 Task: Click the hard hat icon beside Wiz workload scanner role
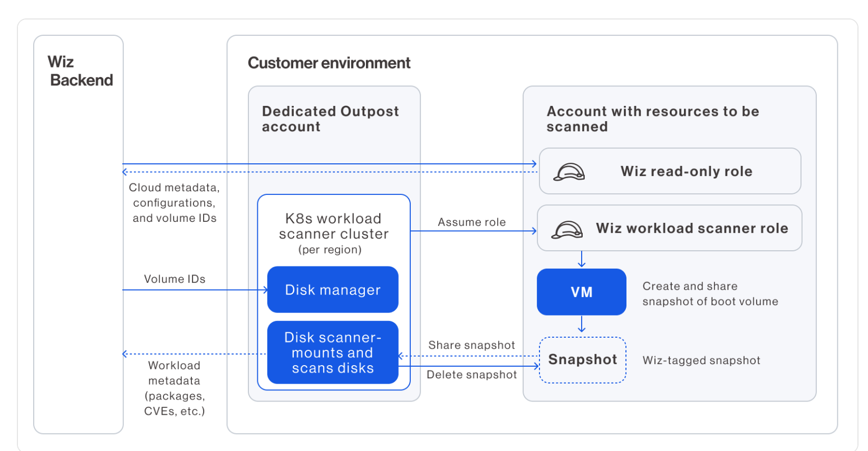click(x=567, y=229)
